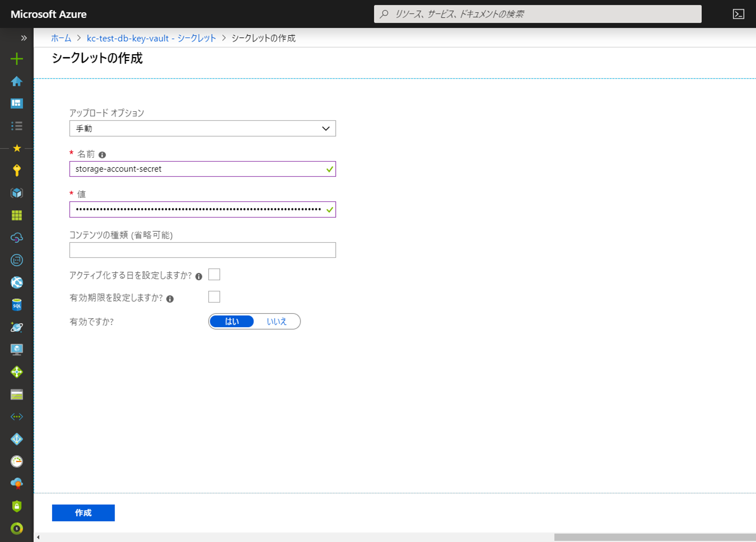Image resolution: width=756 pixels, height=542 pixels.
Task: Open Azure Active Directory diamond icon
Action: 17,439
